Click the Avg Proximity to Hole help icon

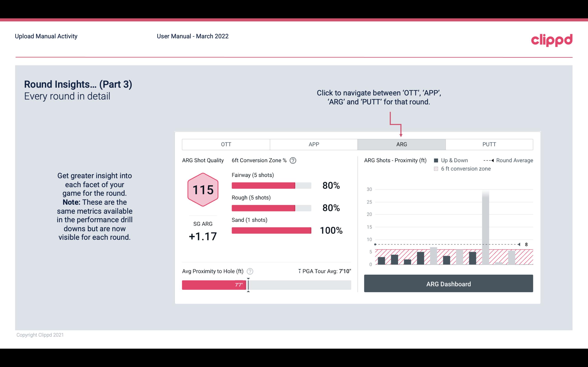click(x=251, y=271)
